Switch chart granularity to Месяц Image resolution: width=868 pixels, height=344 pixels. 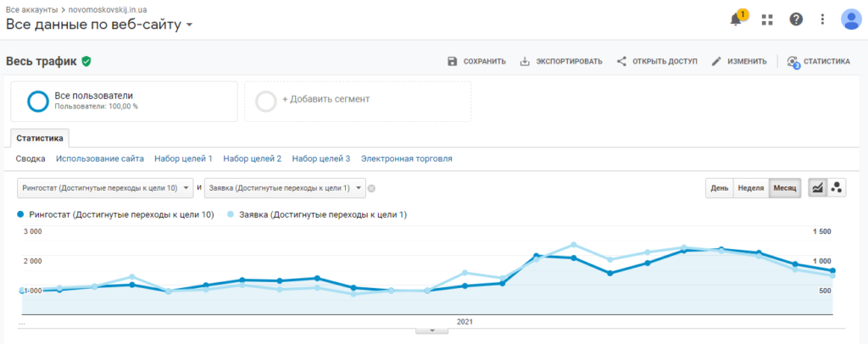(x=784, y=188)
